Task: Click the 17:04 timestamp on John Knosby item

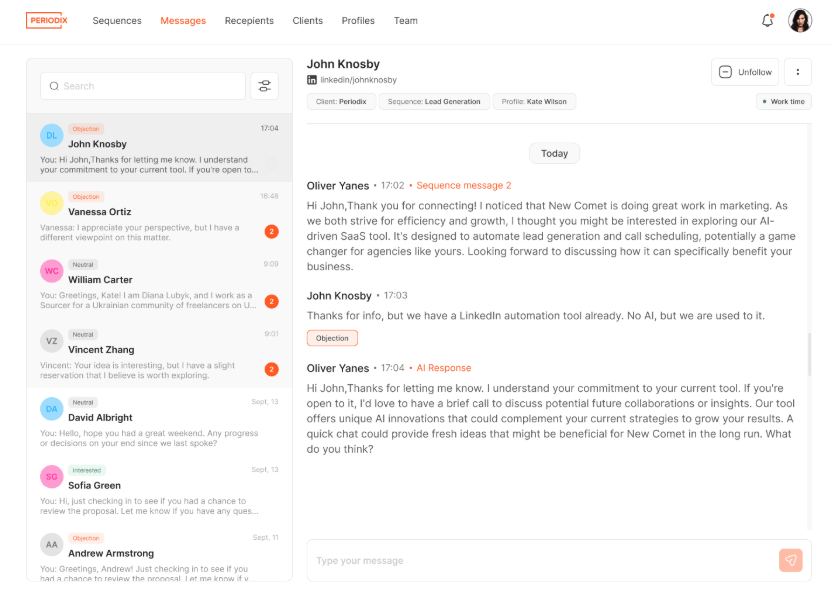Action: pyautogui.click(x=270, y=128)
